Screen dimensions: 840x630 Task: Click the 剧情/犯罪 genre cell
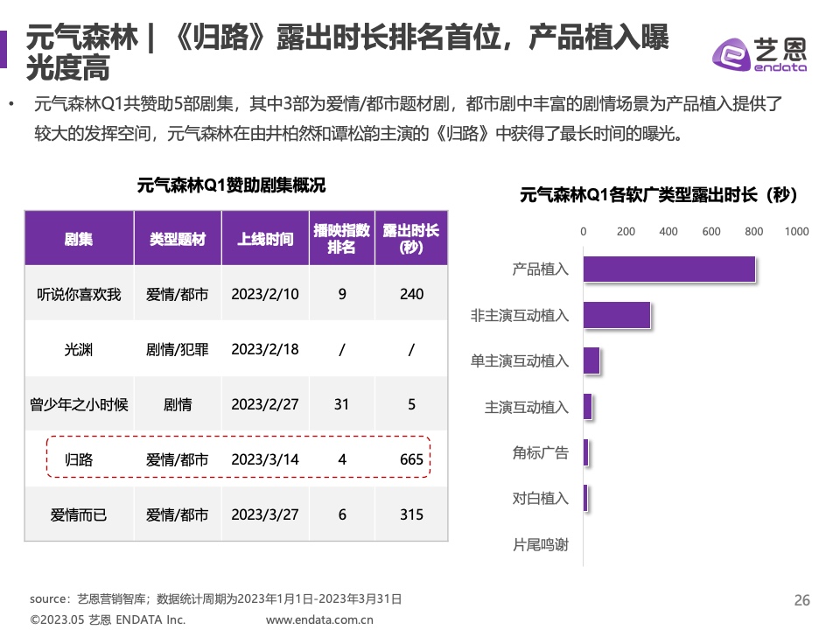click(x=178, y=349)
